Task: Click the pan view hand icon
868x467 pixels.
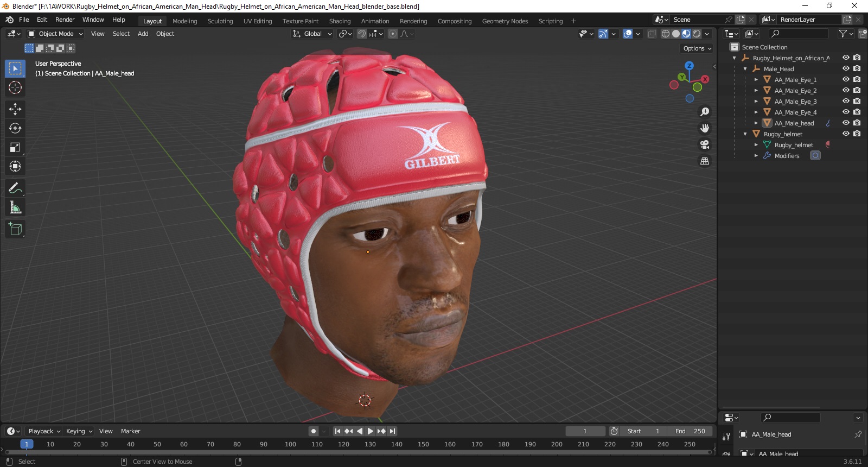Action: pos(705,128)
